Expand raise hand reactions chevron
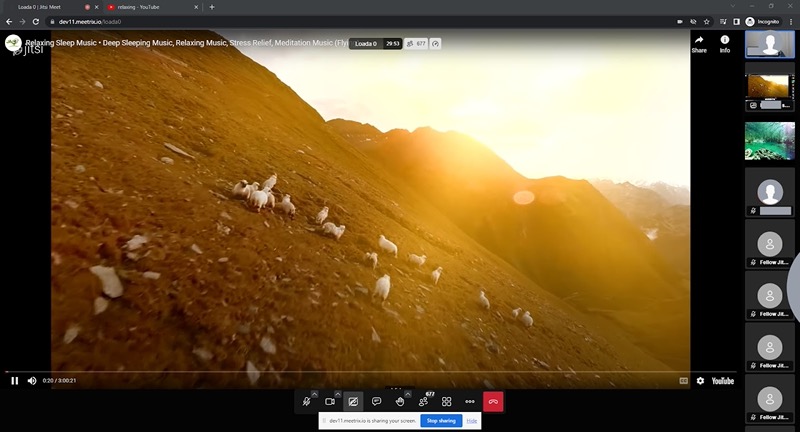 click(x=409, y=393)
